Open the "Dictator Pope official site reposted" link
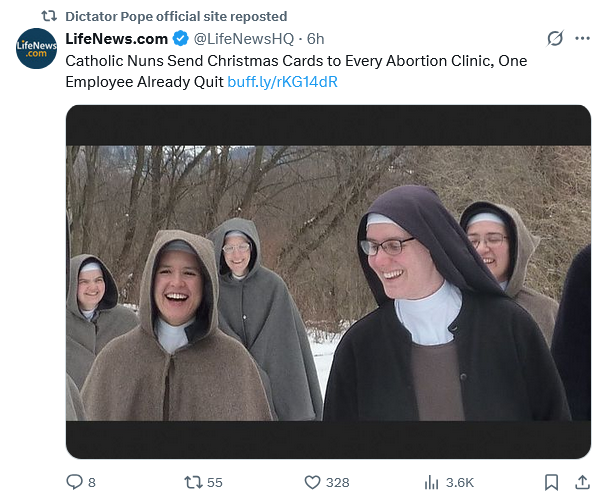Screen dimensions: 609x504 click(x=175, y=16)
